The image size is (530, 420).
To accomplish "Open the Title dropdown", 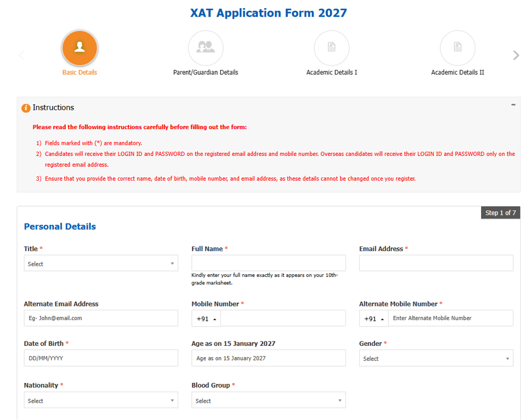I will (101, 264).
